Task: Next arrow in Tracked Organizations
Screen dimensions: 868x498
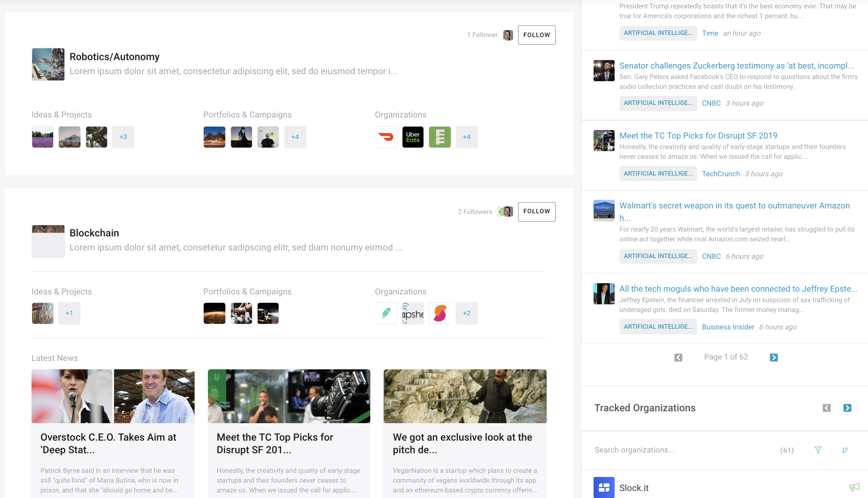Action: 847,408
